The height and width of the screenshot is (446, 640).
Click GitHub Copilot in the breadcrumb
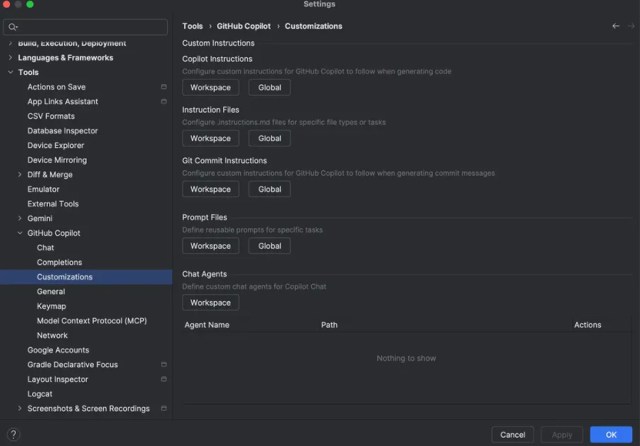tap(242, 26)
